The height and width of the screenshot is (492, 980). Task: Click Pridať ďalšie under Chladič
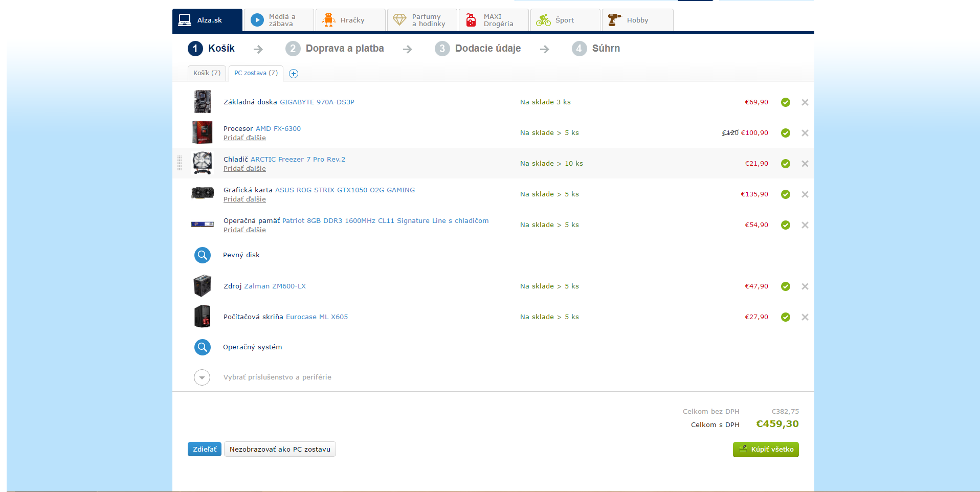244,169
